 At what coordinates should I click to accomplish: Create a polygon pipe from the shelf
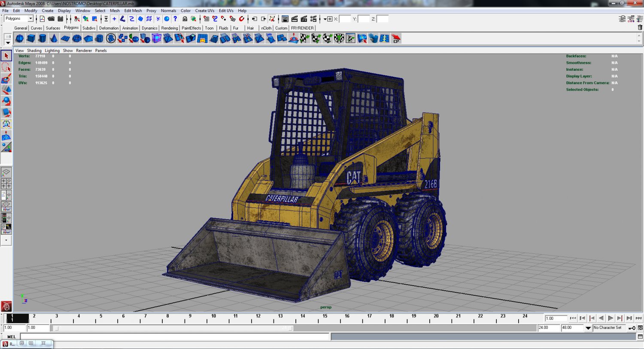coord(100,39)
